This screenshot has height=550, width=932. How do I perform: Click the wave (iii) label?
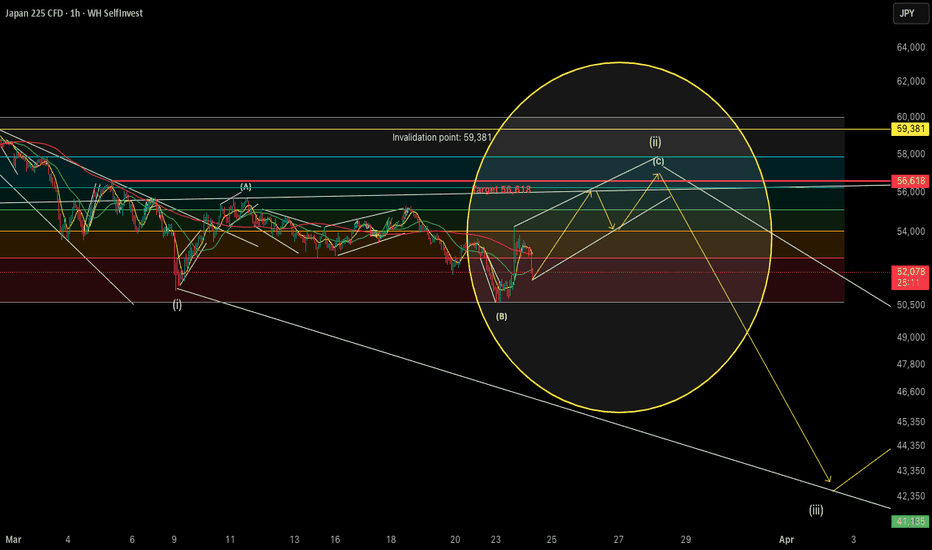(x=816, y=509)
